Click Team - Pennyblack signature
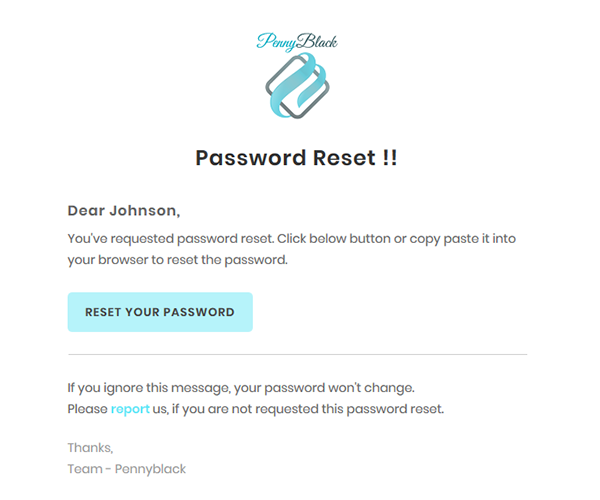600x500 pixels. pyautogui.click(x=127, y=469)
